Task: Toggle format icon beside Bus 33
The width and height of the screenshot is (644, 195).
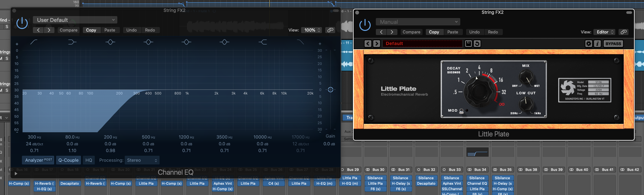Action: [x=444, y=170]
